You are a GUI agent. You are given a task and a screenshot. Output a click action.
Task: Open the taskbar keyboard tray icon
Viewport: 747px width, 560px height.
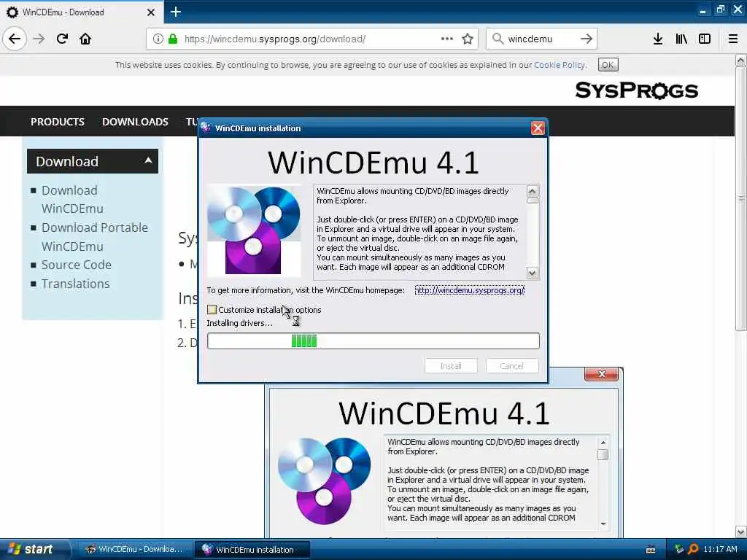[x=651, y=550]
